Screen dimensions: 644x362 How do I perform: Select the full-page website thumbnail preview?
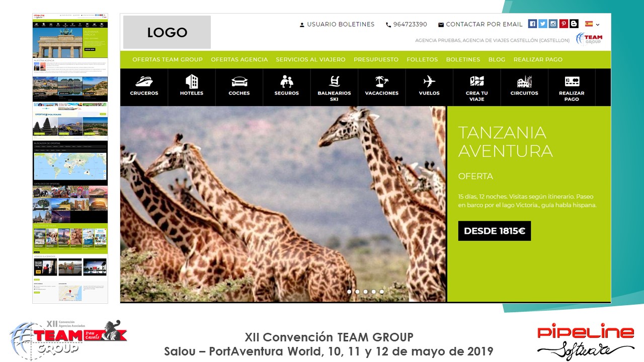pyautogui.click(x=70, y=158)
